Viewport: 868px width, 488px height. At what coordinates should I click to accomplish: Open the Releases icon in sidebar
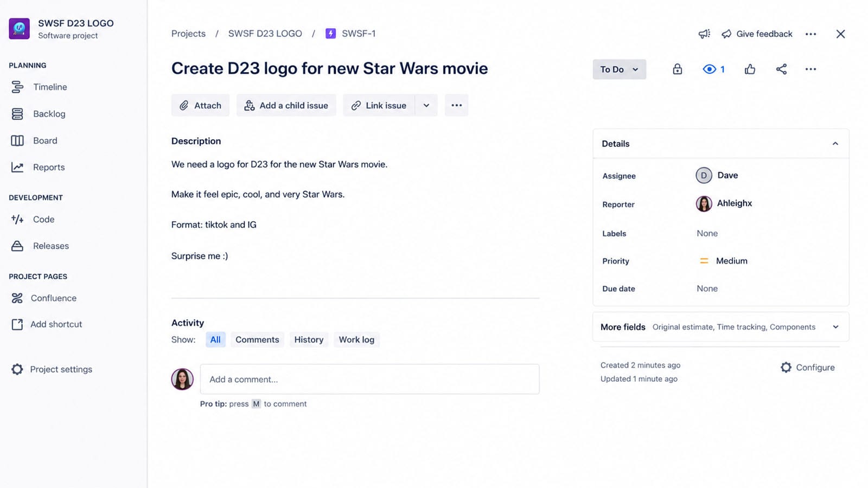click(x=17, y=246)
